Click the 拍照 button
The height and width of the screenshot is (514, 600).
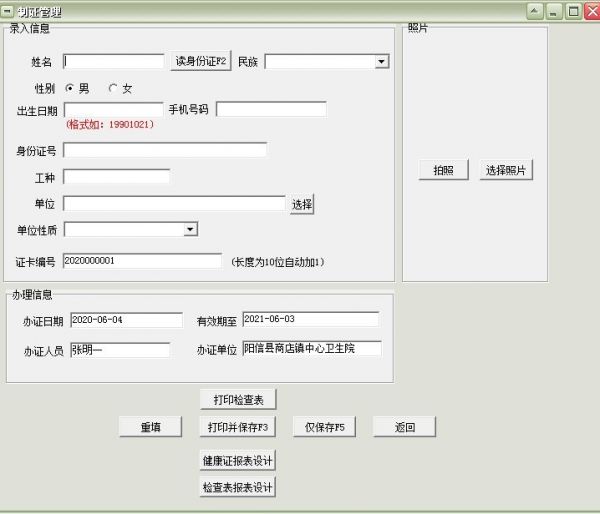pos(443,170)
